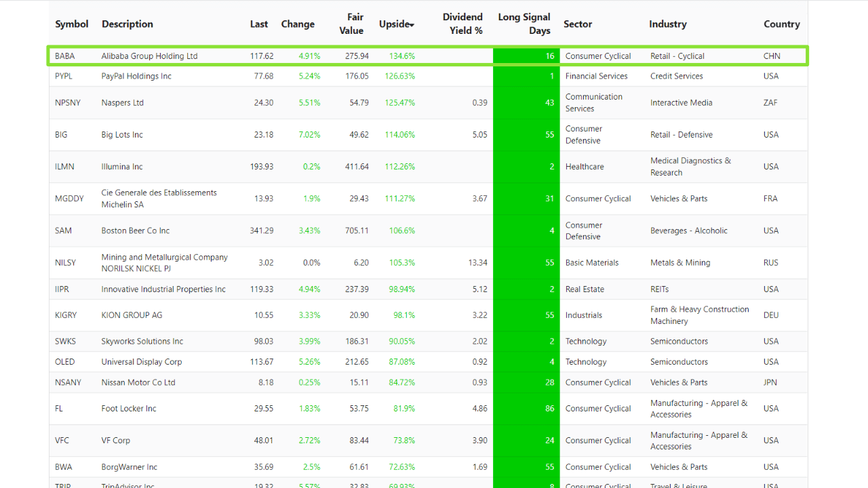Sort by Long Signal Days header

524,24
